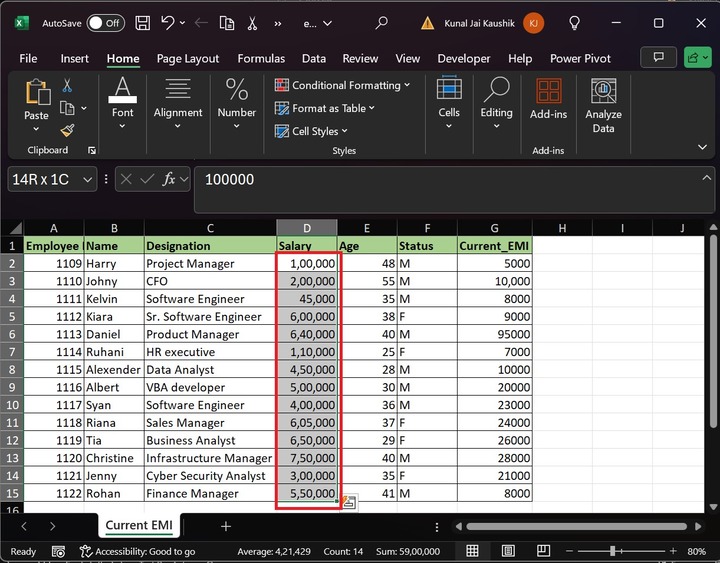Click the Search magnifier in title bar
This screenshot has height=563, width=720.
point(381,22)
